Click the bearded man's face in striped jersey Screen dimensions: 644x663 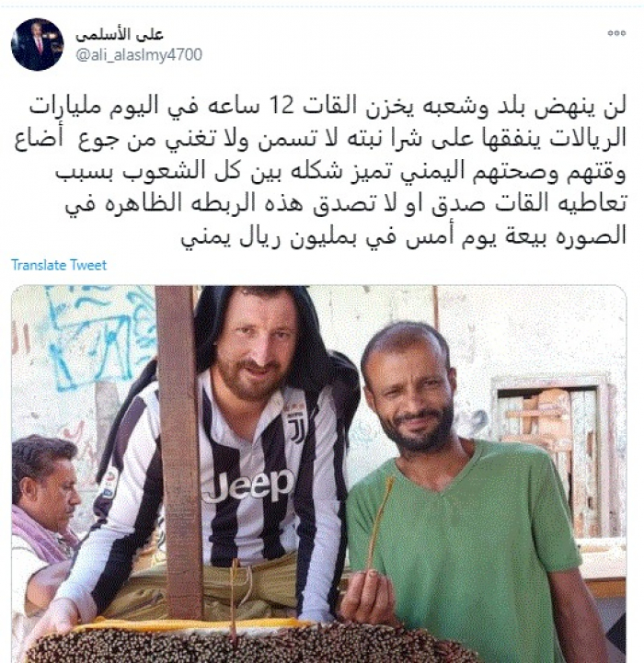point(254,347)
